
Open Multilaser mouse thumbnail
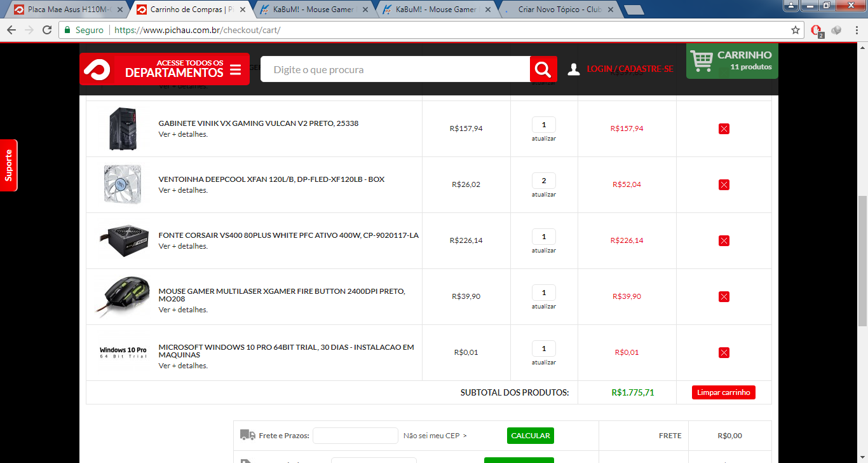point(123,296)
